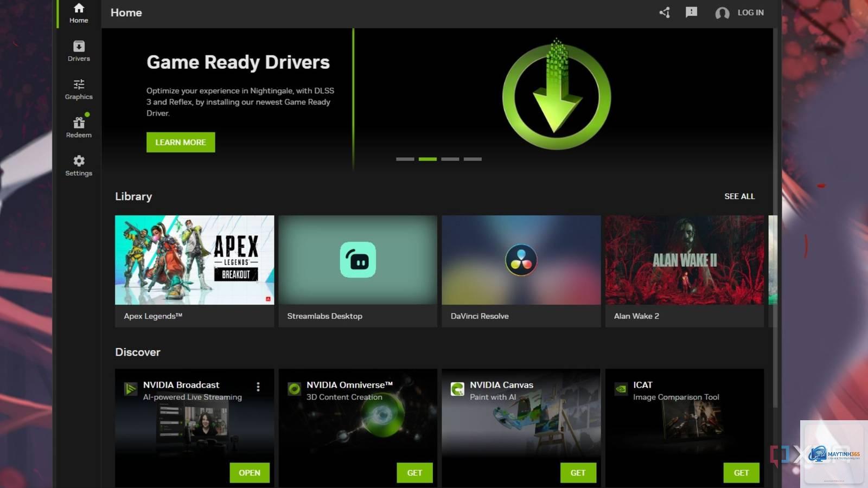
Task: Click the 'Apex Legends™' title text
Action: pyautogui.click(x=153, y=316)
